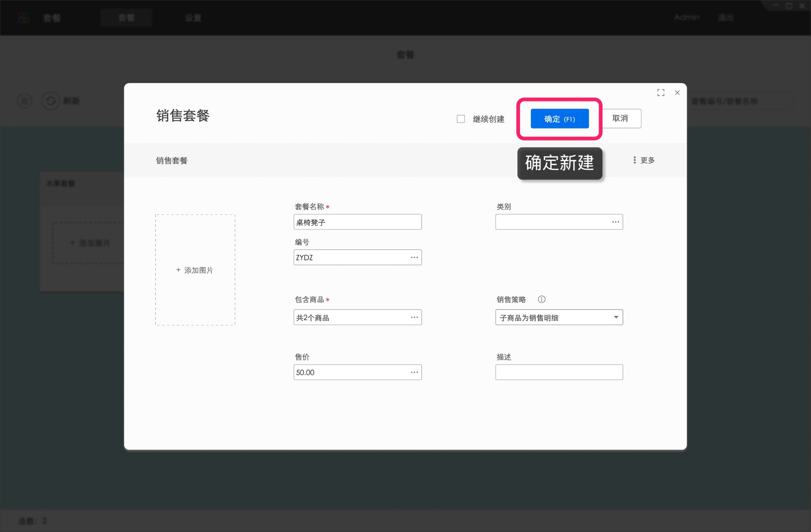Viewport: 811px width, 532px height.
Task: Close the 销售套餐 dialog with X
Action: tap(677, 93)
